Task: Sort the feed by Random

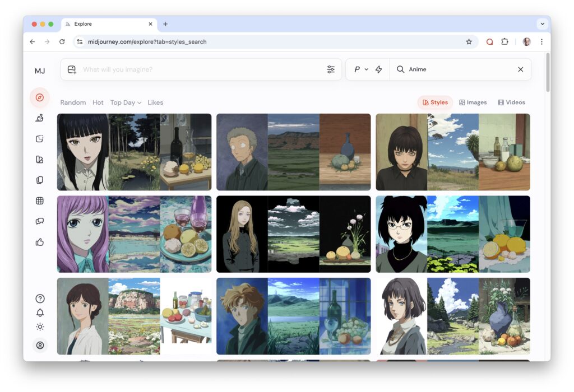Action: (x=73, y=102)
